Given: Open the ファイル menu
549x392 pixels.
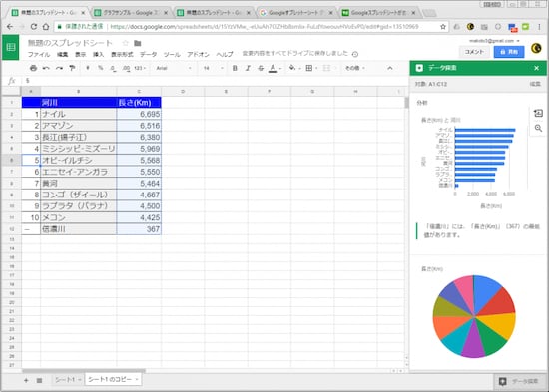Looking at the screenshot, I should [39, 54].
